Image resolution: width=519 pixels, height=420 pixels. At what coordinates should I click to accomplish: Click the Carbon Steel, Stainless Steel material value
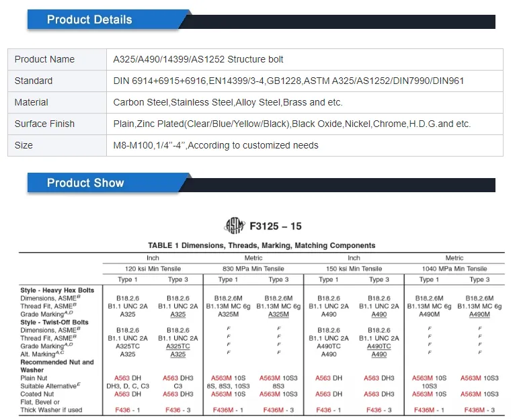(x=228, y=102)
